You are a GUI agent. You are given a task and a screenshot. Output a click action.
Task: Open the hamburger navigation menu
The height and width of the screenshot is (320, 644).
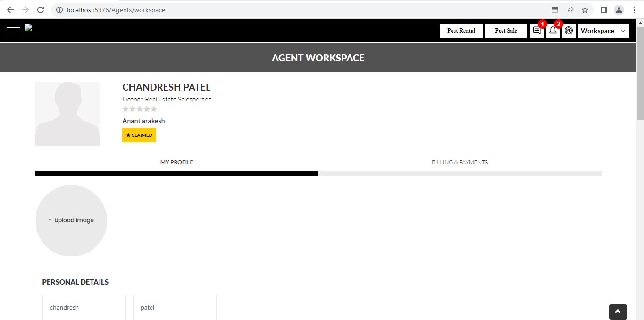(x=13, y=32)
